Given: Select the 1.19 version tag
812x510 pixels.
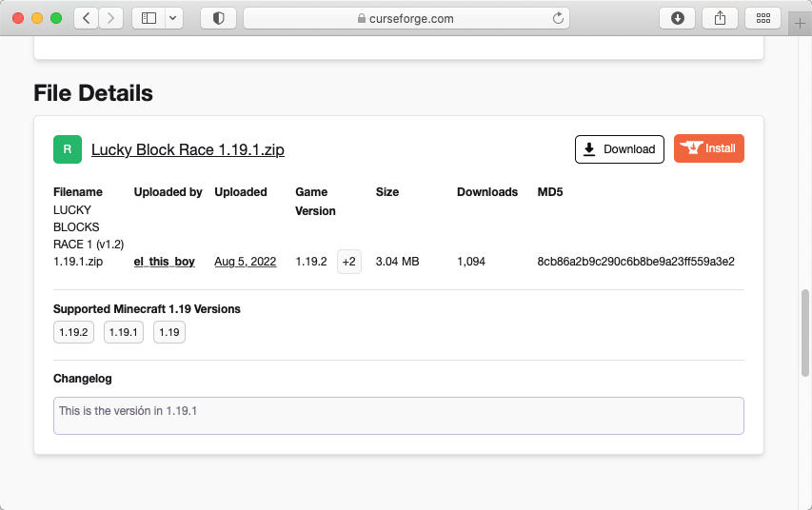Looking at the screenshot, I should (169, 332).
